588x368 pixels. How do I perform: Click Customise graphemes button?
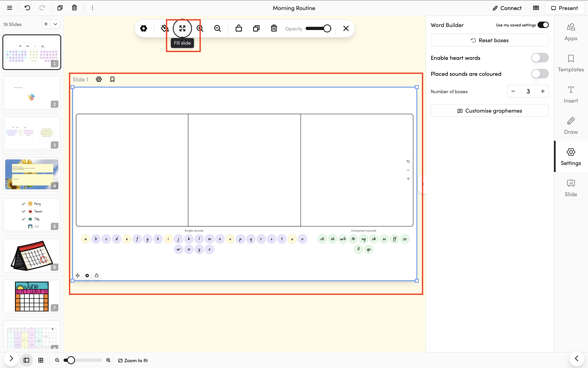[489, 111]
